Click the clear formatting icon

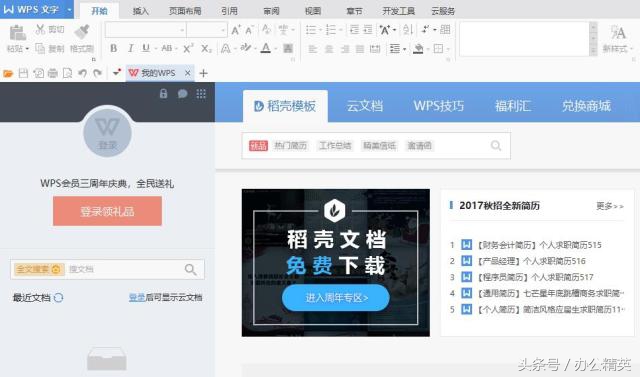coord(266,29)
